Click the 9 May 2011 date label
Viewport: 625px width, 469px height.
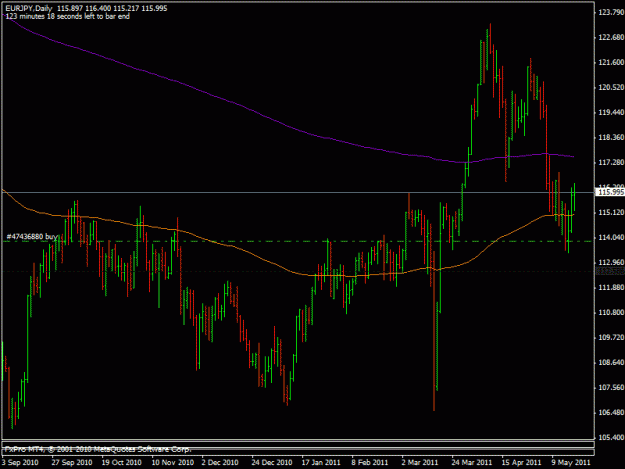point(571,463)
